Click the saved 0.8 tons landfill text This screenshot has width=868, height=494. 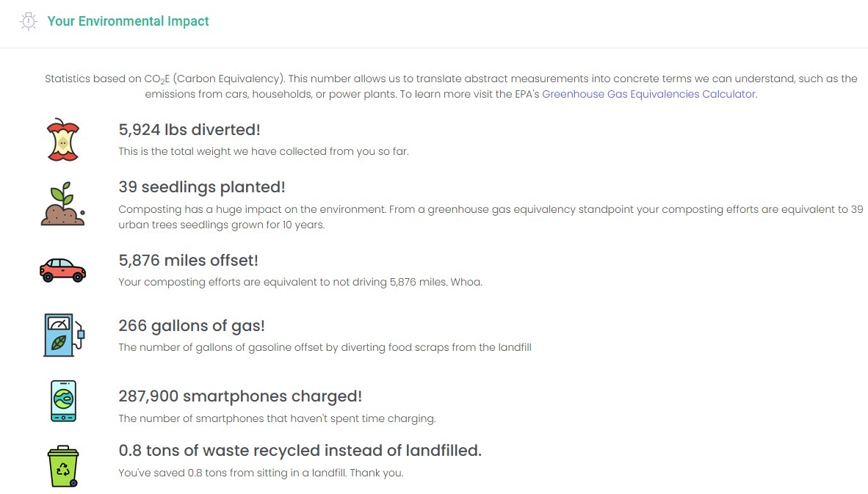(x=261, y=473)
